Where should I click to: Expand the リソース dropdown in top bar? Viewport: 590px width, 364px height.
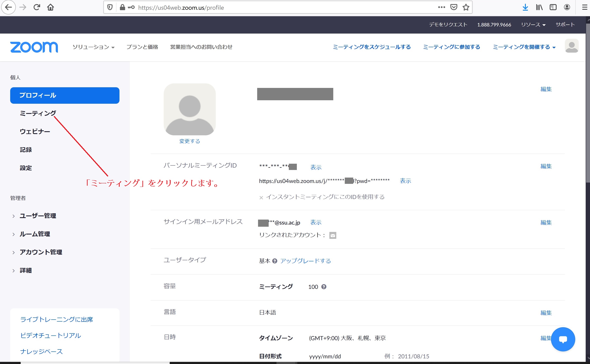click(x=533, y=24)
